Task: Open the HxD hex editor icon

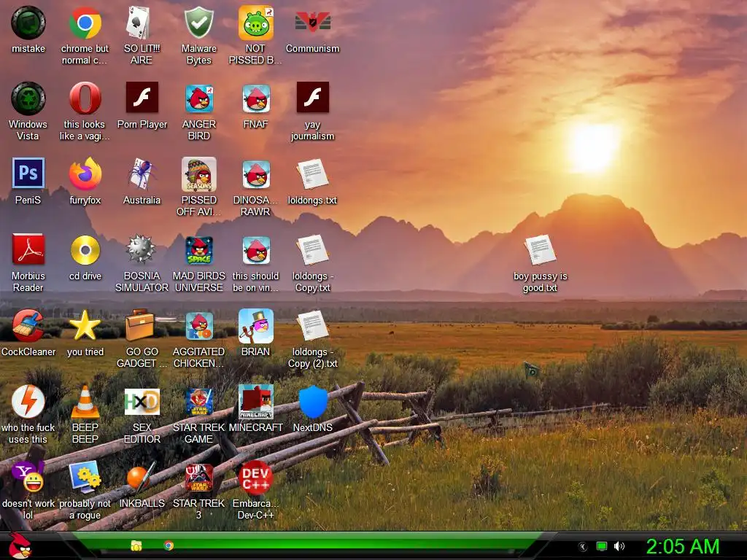Action: coord(142,402)
